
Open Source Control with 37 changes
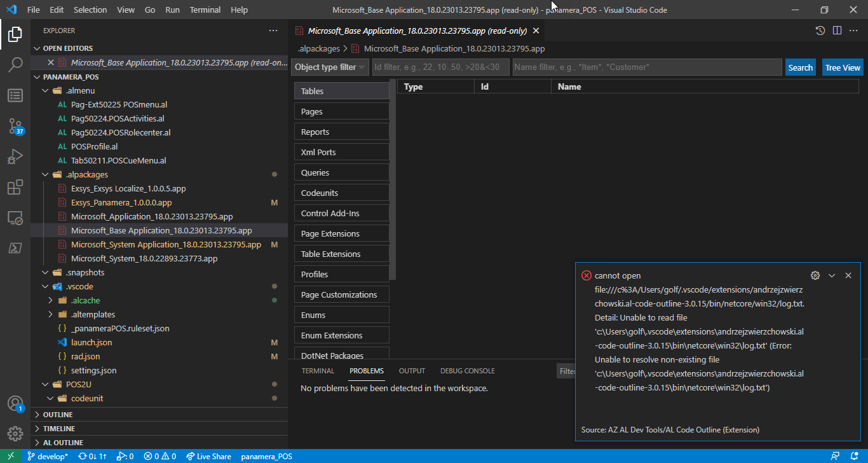15,126
